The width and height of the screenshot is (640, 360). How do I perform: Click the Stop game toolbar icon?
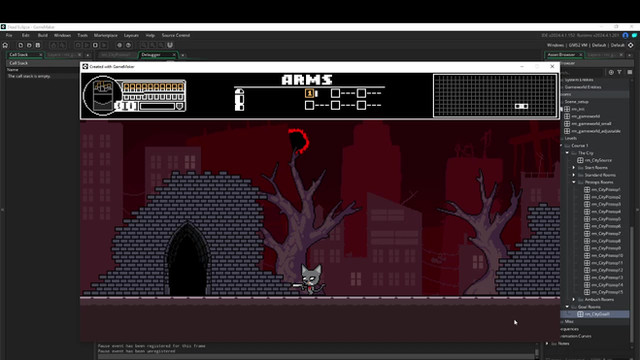(x=95, y=45)
